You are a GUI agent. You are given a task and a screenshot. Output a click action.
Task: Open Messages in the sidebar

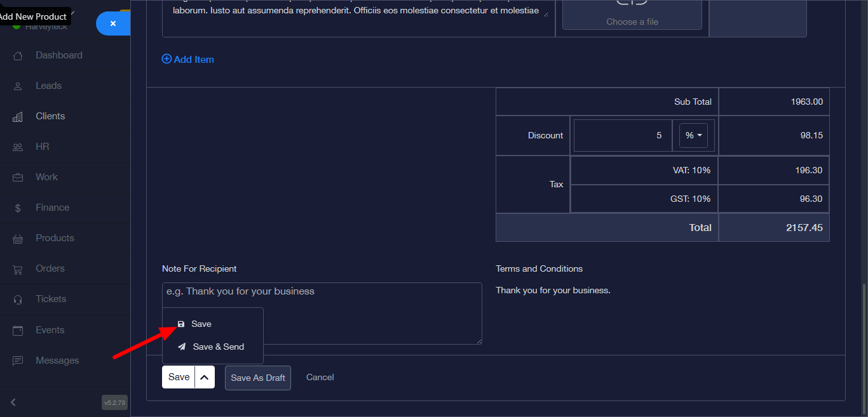[x=57, y=361]
